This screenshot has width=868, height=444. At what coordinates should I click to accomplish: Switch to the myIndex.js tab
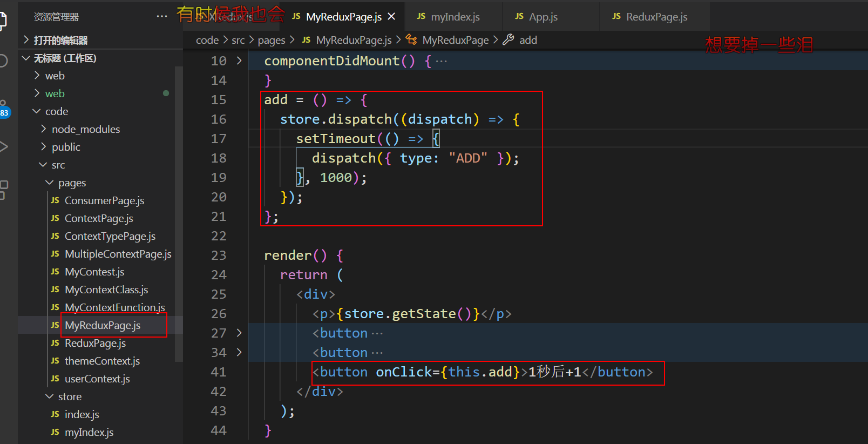tap(455, 17)
